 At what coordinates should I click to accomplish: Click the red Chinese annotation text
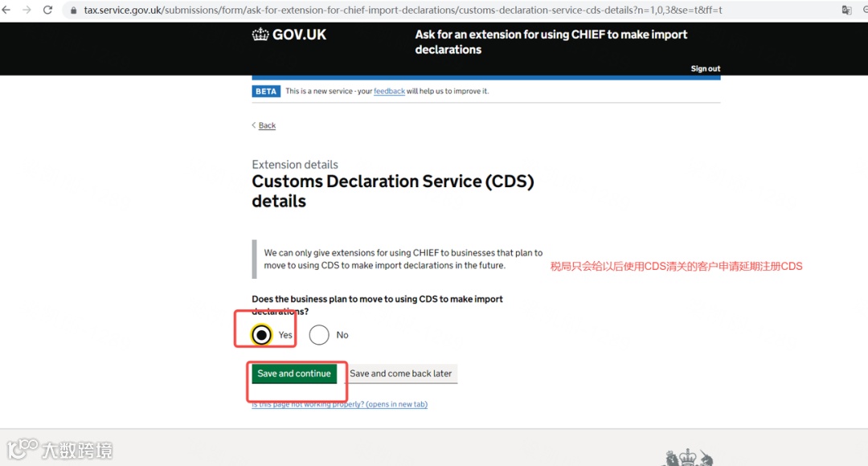676,266
